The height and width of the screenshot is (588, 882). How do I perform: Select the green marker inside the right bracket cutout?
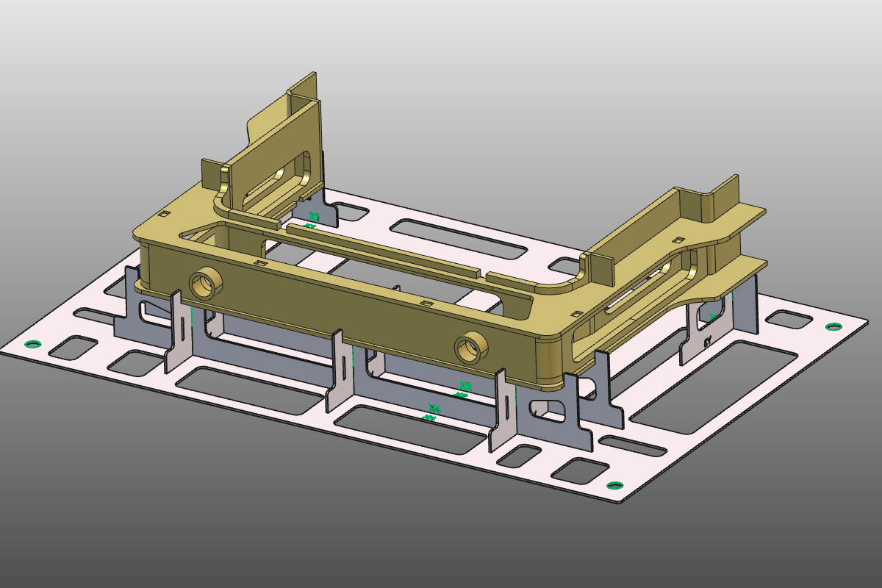point(712,316)
